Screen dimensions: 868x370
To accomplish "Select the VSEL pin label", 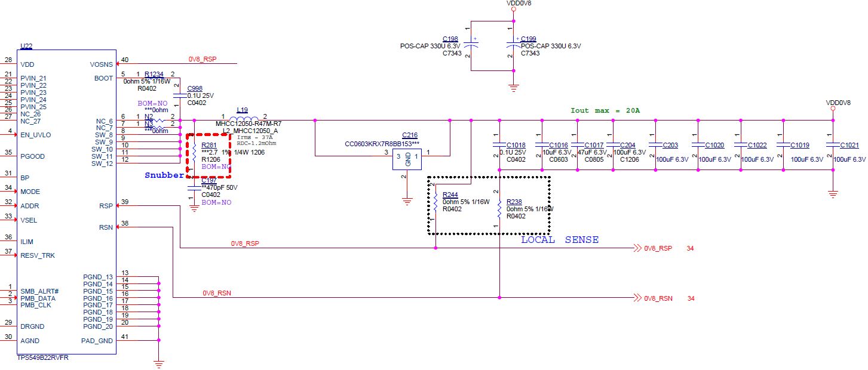I will [29, 220].
